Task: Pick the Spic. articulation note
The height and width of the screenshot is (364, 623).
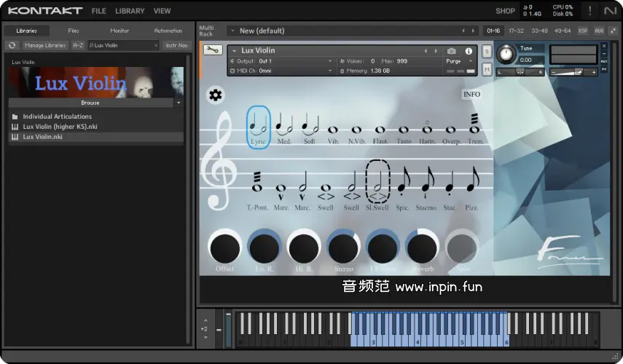Action: [402, 185]
